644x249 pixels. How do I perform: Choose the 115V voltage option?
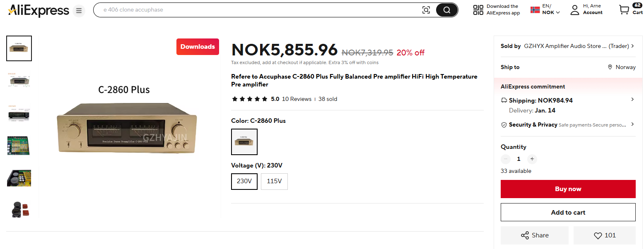coord(274,181)
